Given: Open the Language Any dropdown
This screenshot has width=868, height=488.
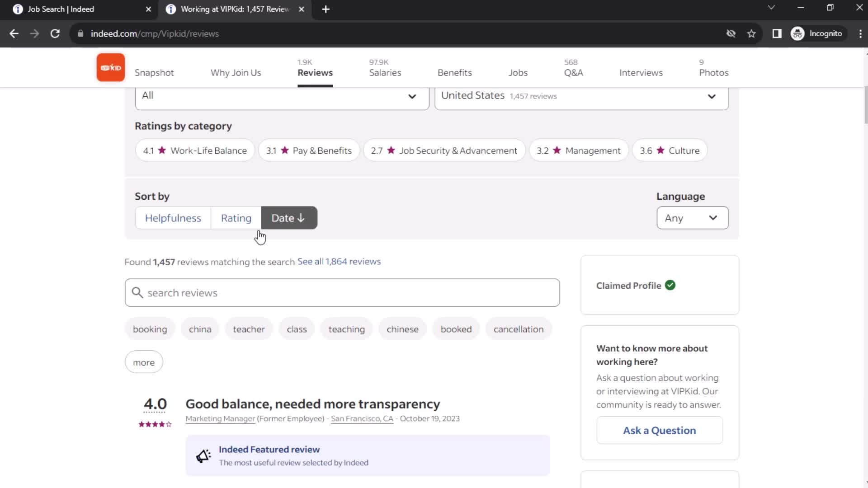Looking at the screenshot, I should click(x=693, y=218).
